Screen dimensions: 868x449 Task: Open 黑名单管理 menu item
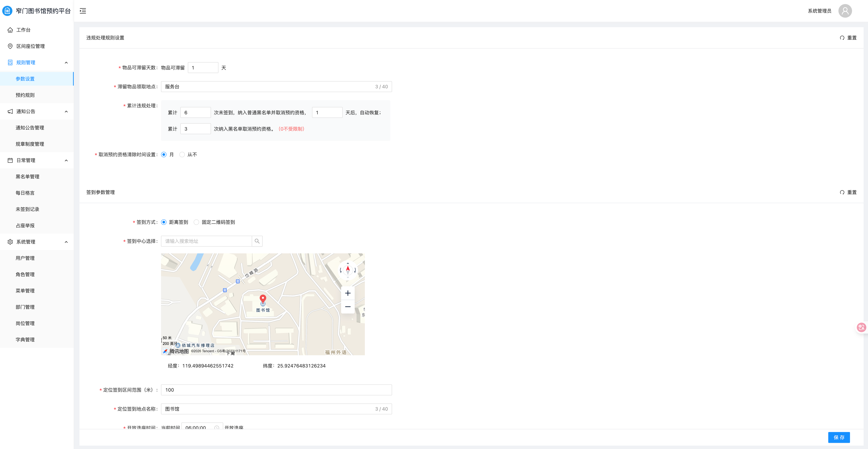click(x=28, y=176)
